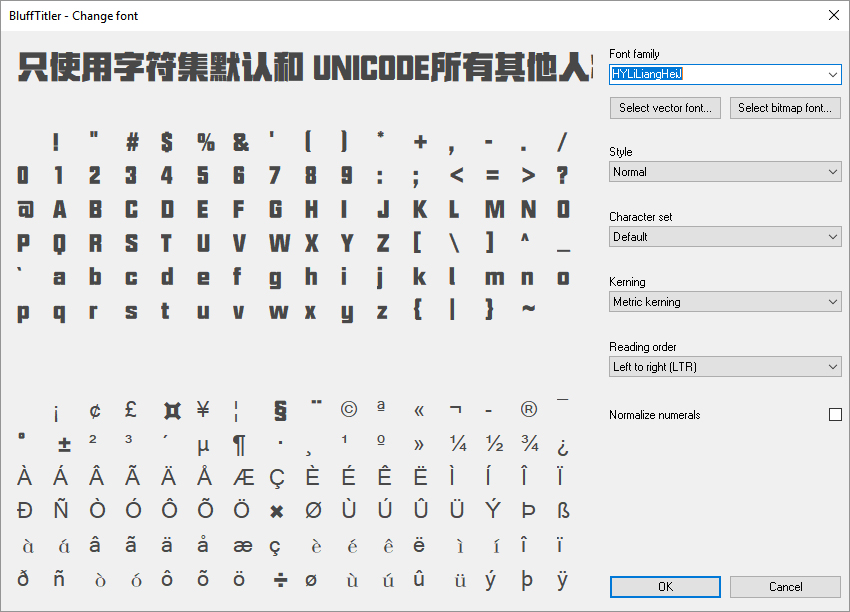Click the Font family label

coord(634,54)
